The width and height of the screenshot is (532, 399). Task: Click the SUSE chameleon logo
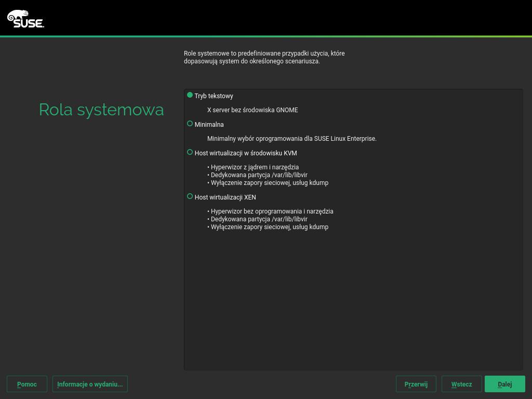pyautogui.click(x=26, y=19)
